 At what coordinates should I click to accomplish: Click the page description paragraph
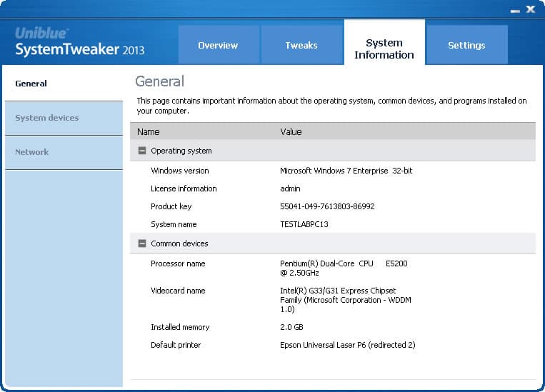coord(331,106)
